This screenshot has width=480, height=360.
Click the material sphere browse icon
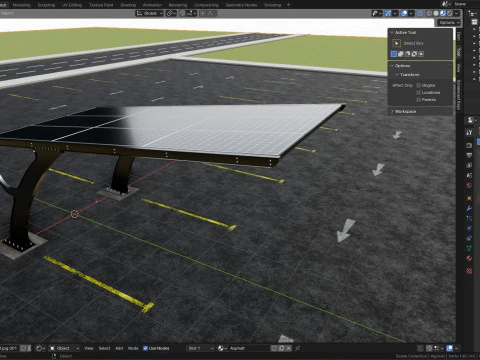pyautogui.click(x=222, y=348)
